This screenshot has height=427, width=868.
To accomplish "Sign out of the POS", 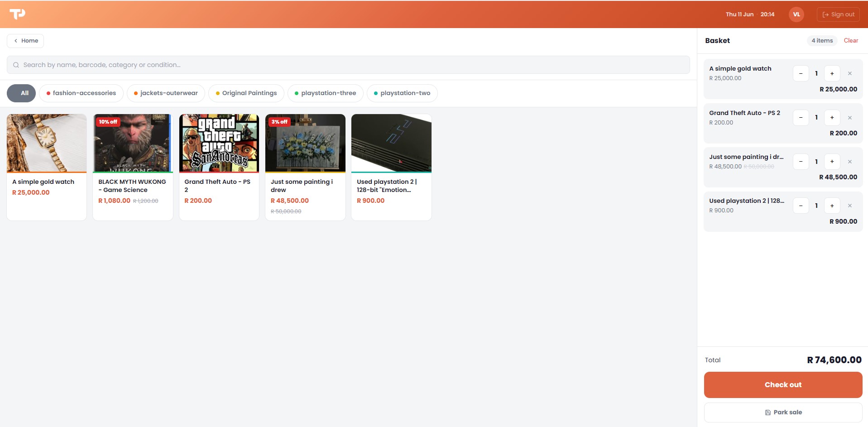I will click(x=838, y=14).
